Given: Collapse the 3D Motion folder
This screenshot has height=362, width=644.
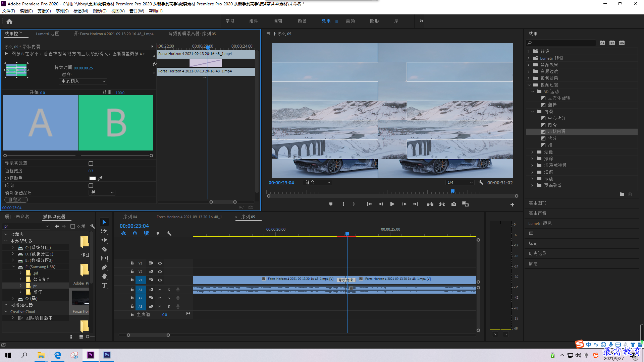Looking at the screenshot, I should click(533, 92).
